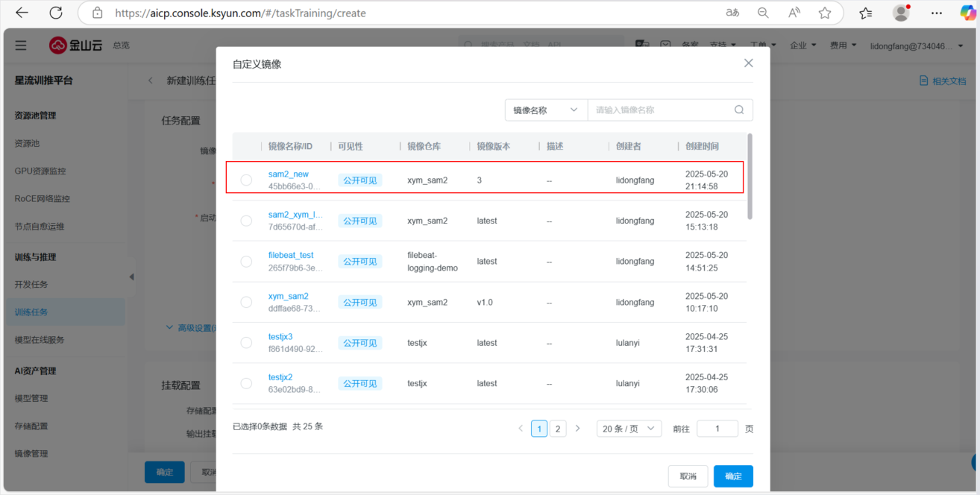Screen dimensions: 980x495
Task: Expand the 费用 menu in top bar
Action: [843, 45]
